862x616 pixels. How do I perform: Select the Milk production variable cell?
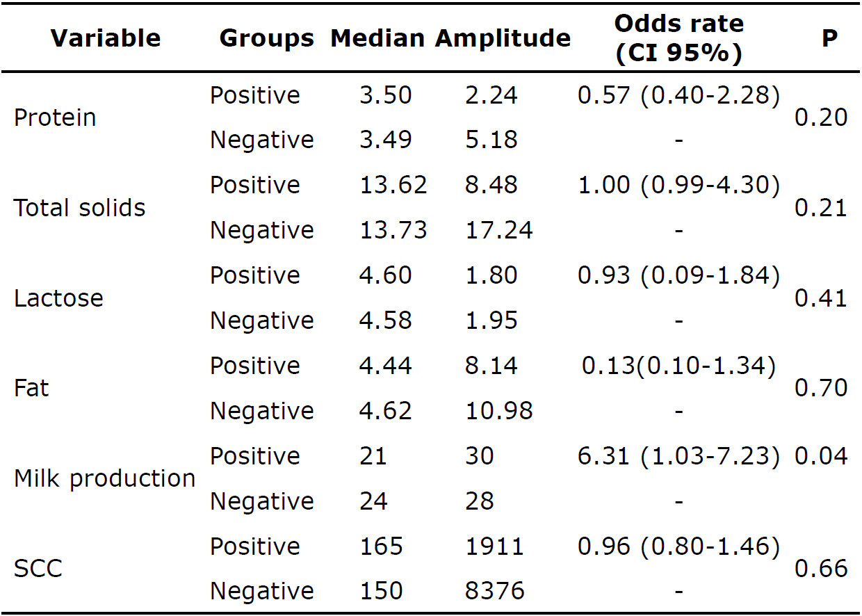pyautogui.click(x=105, y=478)
